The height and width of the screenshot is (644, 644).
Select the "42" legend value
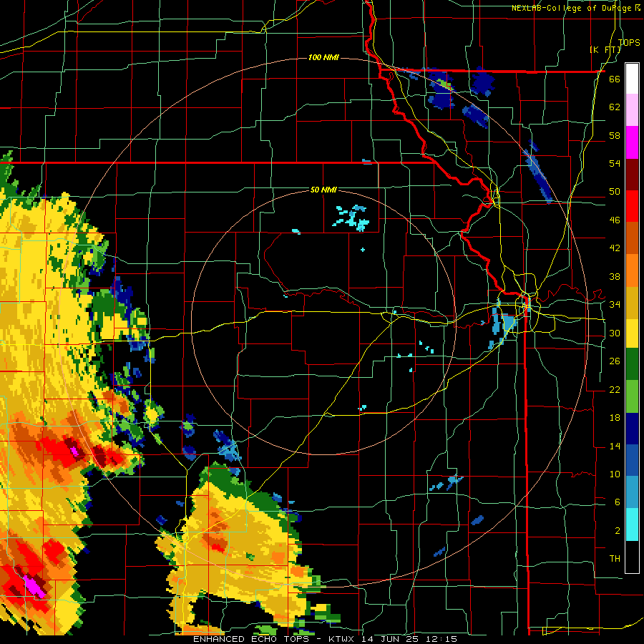(x=615, y=248)
